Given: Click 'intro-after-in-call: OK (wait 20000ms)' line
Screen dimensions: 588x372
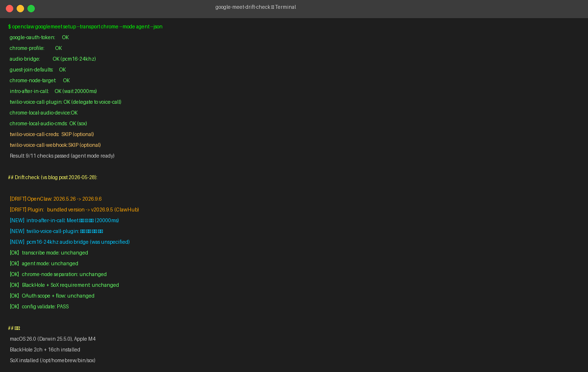Looking at the screenshot, I should [x=53, y=91].
